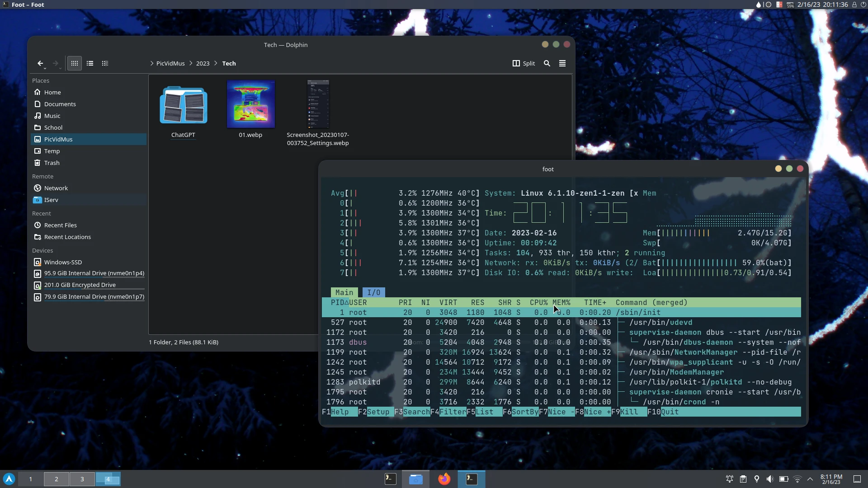Click F4 Filter in htop footer
The image size is (868, 488).
448,412
